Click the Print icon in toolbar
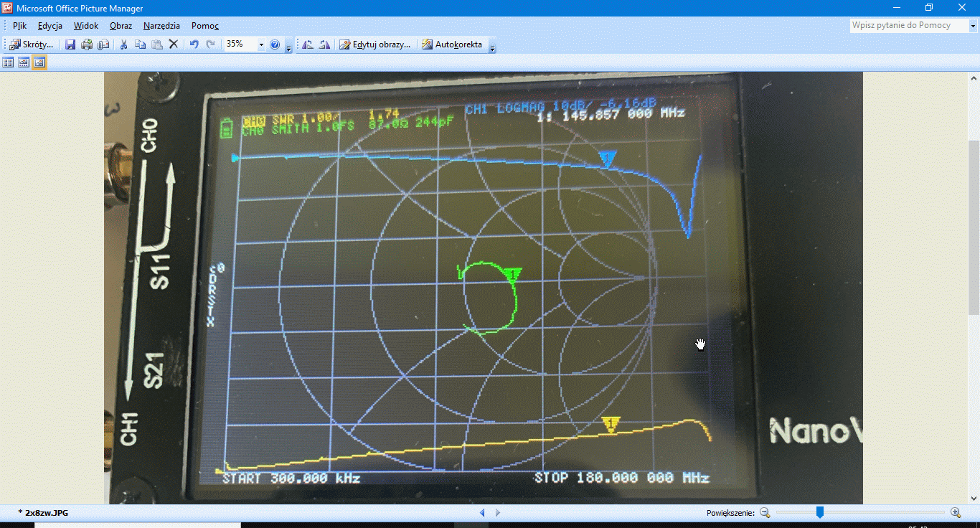 pos(87,44)
